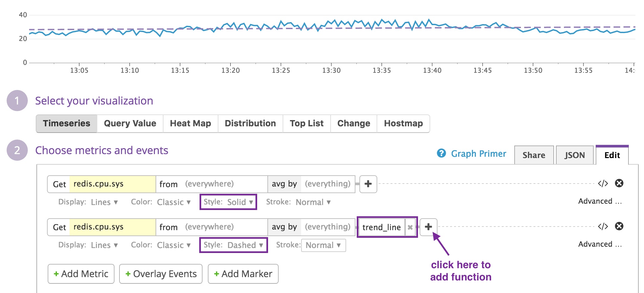644x293 pixels.
Task: Click the Graph Primer help question icon
Action: [x=441, y=153]
